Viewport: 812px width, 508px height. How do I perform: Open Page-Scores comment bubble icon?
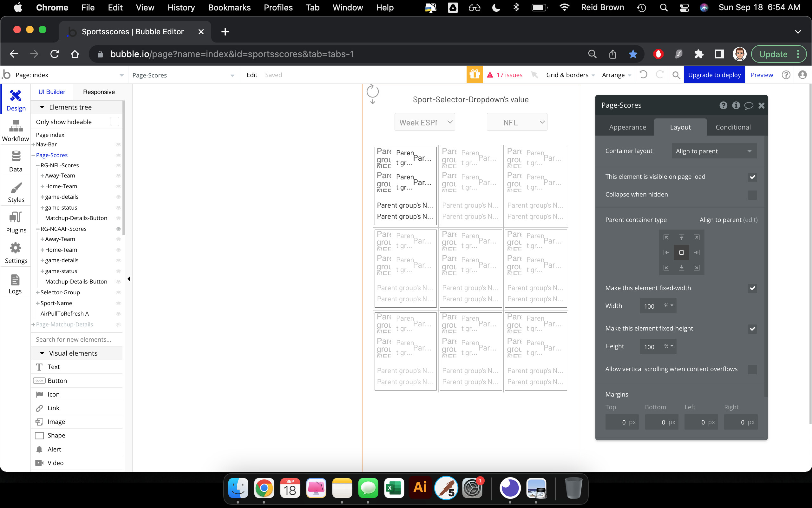tap(749, 106)
